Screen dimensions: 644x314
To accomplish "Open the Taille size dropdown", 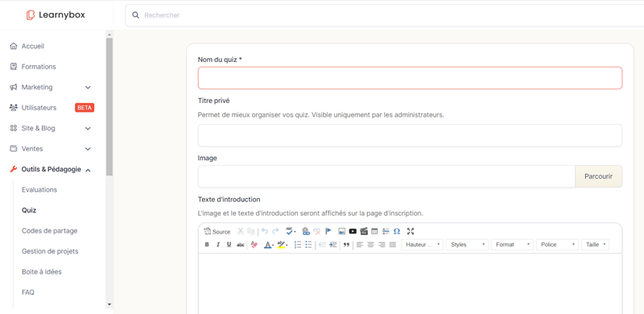I will (596, 245).
